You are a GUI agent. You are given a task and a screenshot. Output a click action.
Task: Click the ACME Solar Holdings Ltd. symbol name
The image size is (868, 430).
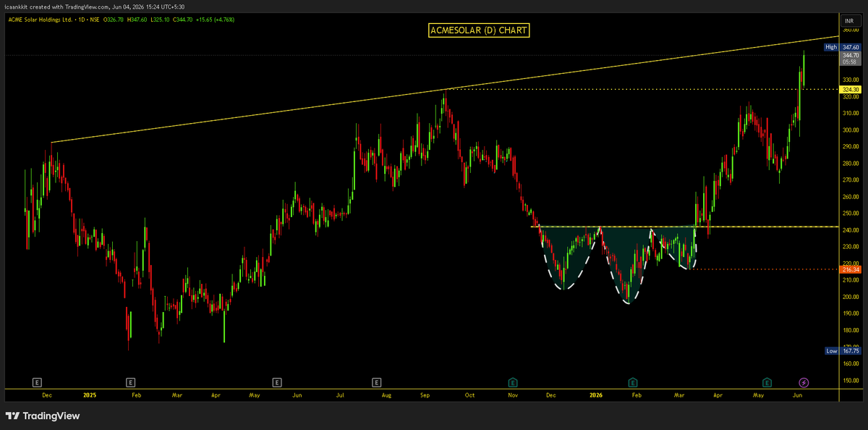click(x=41, y=19)
